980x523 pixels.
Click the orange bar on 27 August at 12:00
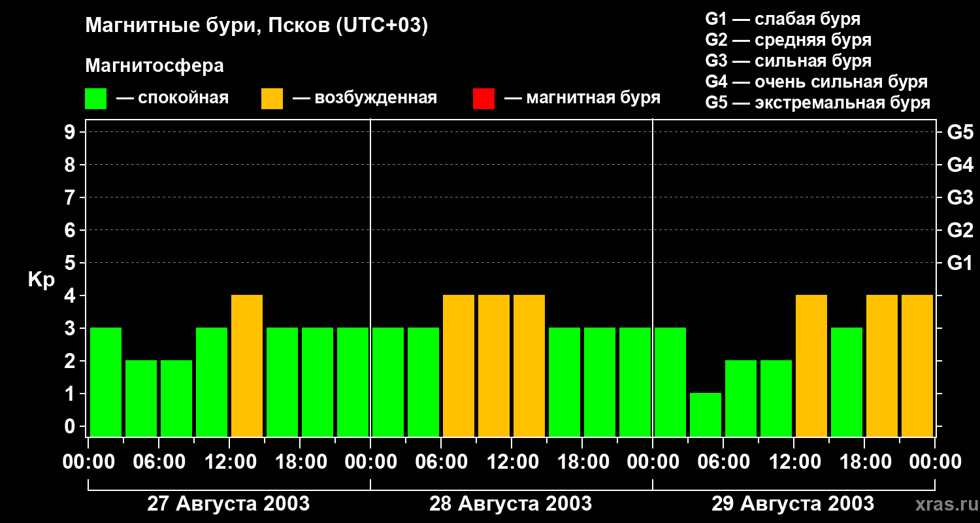247,365
